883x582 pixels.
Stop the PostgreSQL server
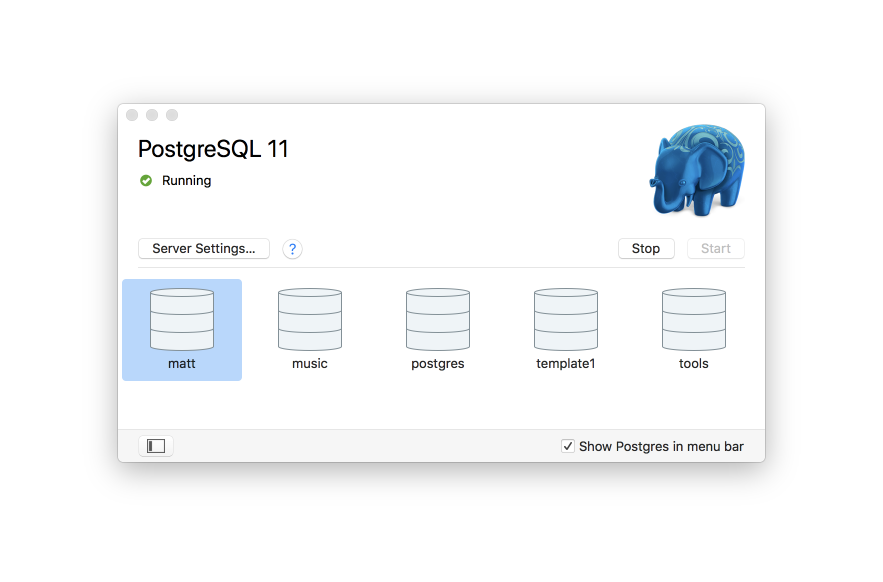point(645,248)
